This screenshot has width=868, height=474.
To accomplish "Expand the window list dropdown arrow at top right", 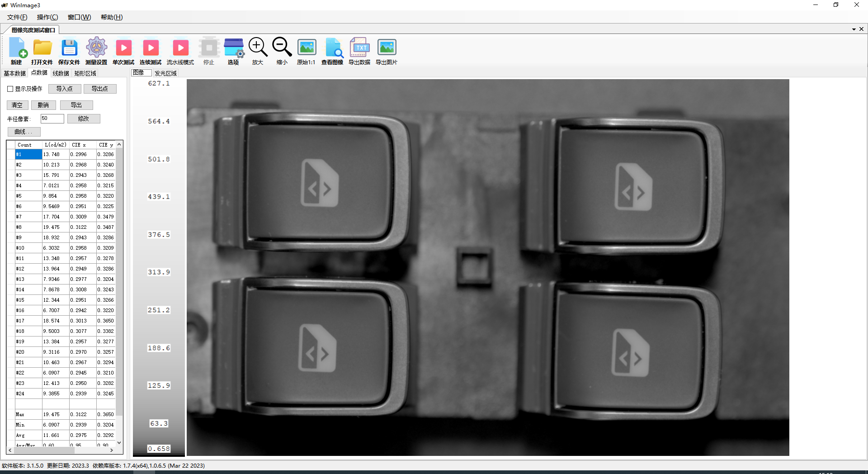I will tap(854, 29).
